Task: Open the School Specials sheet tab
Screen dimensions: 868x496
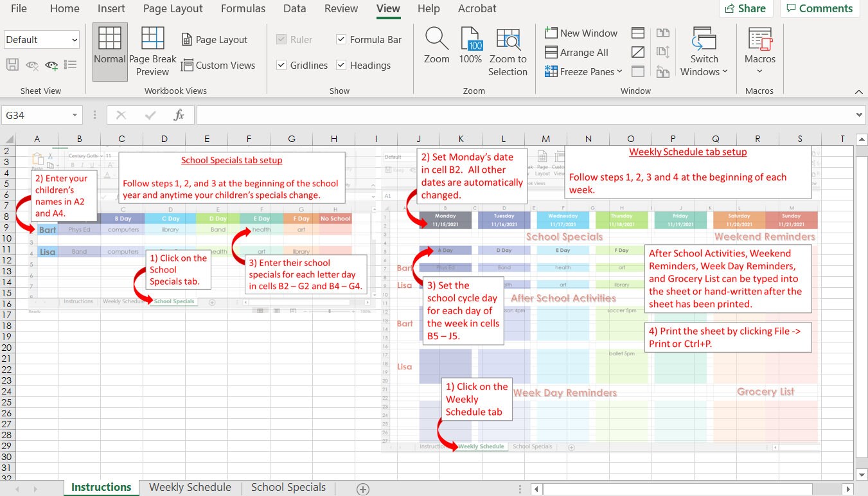Action: [288, 487]
